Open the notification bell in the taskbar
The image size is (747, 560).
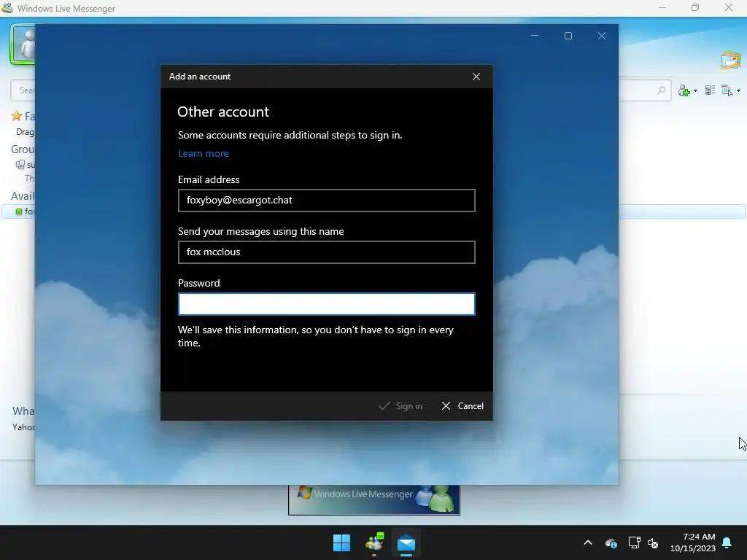[x=727, y=542]
